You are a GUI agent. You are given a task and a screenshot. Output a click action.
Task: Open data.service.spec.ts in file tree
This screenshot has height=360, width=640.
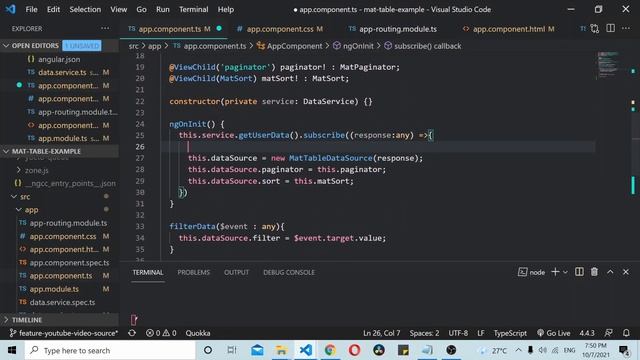point(60,302)
